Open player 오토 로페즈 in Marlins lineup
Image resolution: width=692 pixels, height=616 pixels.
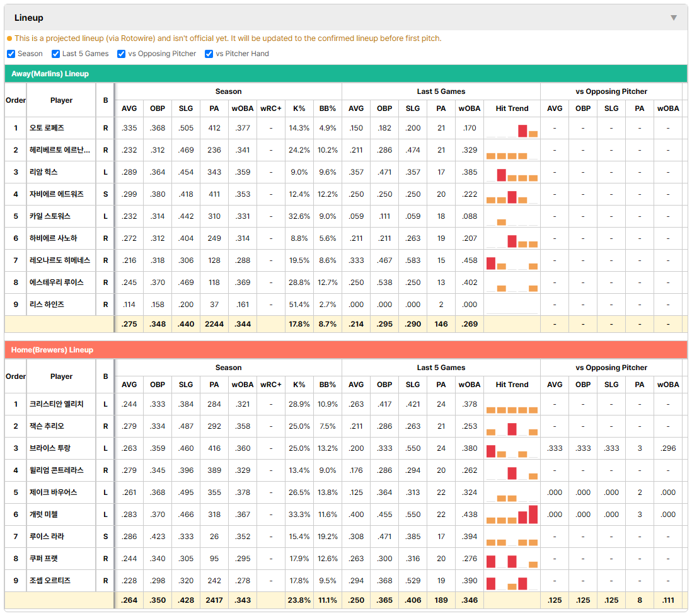pyautogui.click(x=47, y=128)
